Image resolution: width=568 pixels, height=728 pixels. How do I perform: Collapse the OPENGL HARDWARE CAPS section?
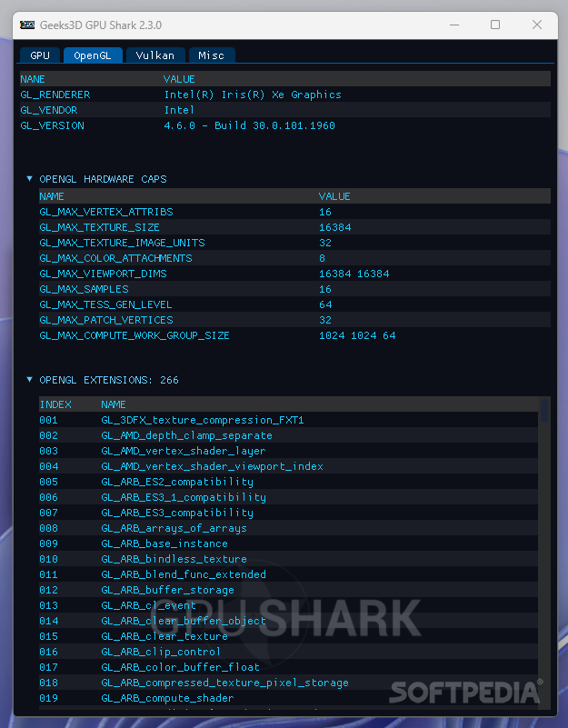click(x=30, y=179)
